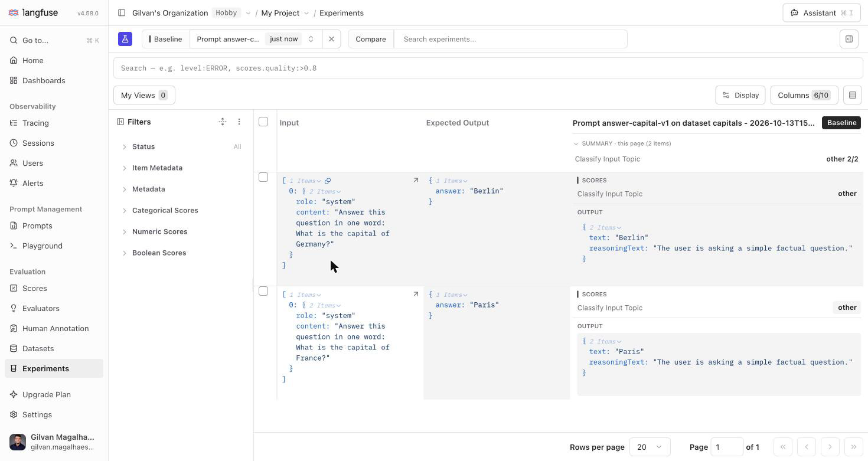Expand the Status filter
Viewport: 868px width, 461px height.
181,146
